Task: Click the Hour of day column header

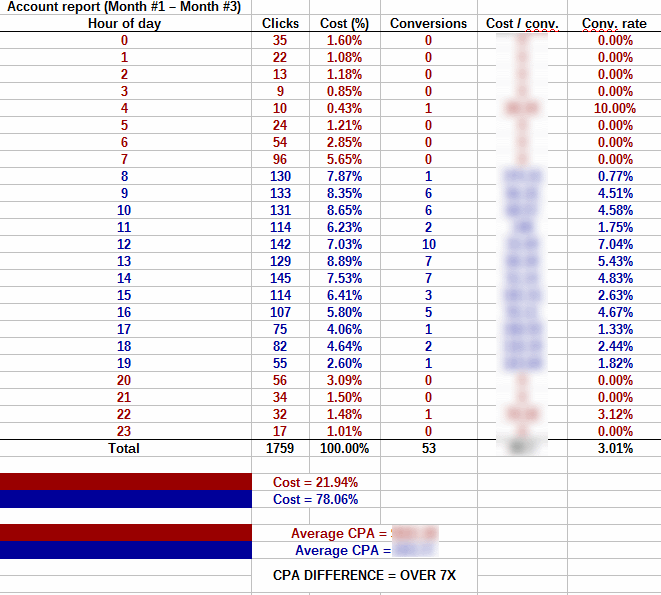Action: pyautogui.click(x=124, y=23)
